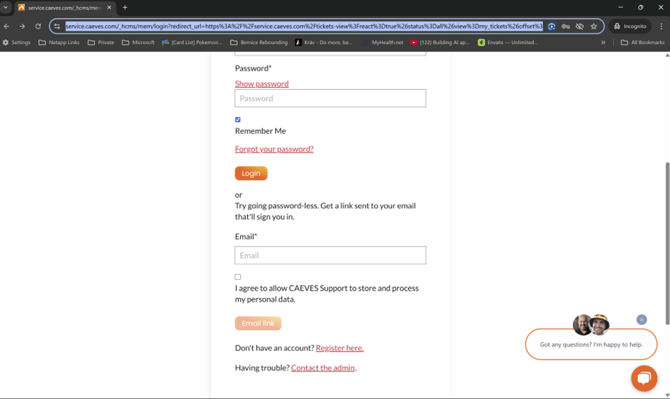Open the tab search dropdown arrow
Screen dimensions: 670x399
[6, 7]
